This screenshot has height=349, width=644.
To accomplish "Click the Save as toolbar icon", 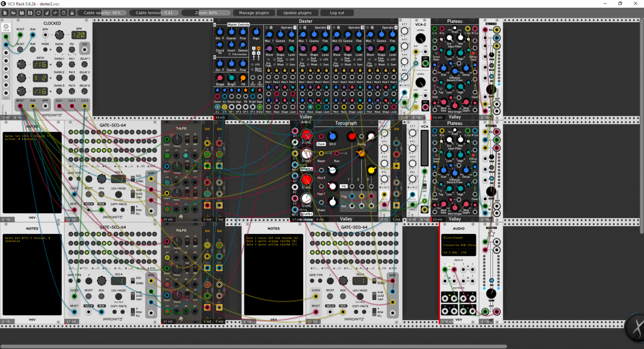I will [30, 13].
